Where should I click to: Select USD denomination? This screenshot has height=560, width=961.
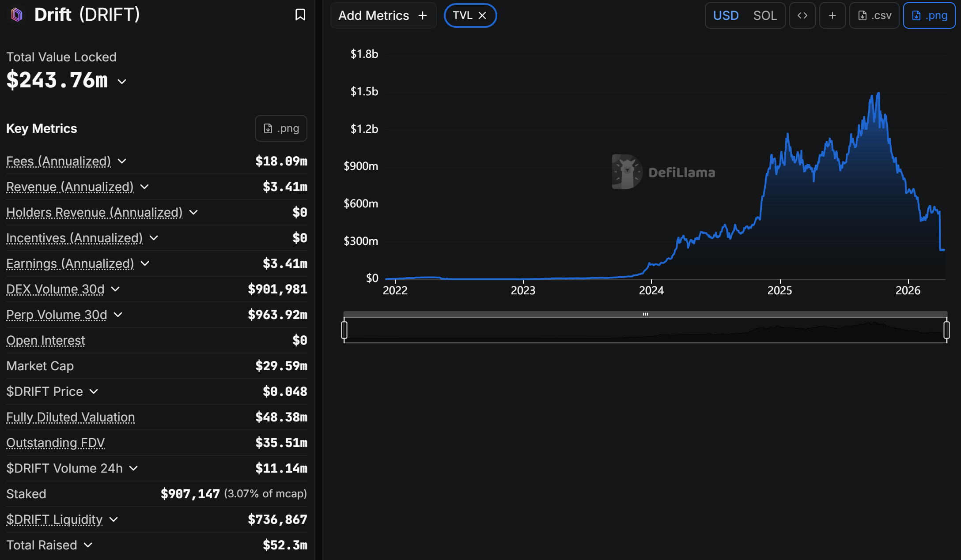(726, 15)
